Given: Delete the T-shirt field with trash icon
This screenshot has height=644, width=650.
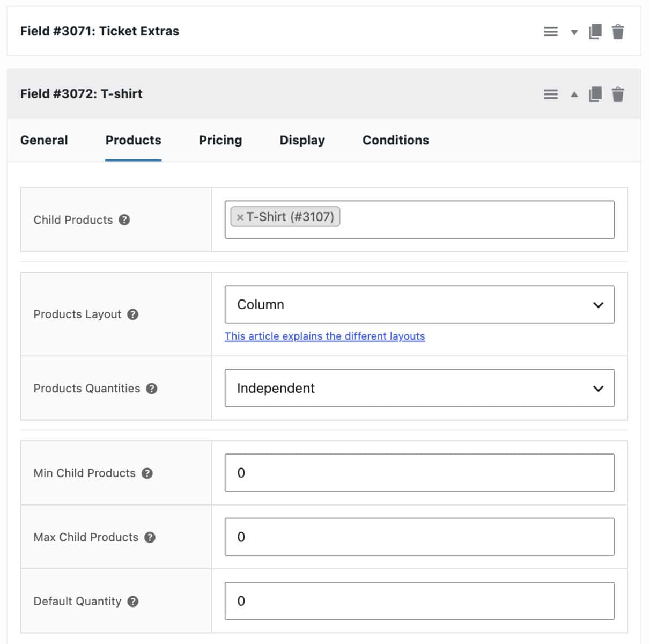Looking at the screenshot, I should (x=618, y=94).
